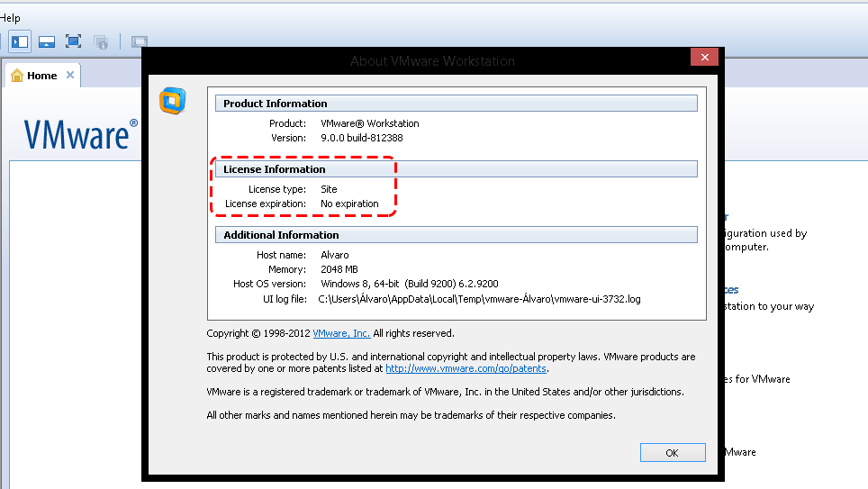Toggle the sidebar library view icon

click(20, 41)
